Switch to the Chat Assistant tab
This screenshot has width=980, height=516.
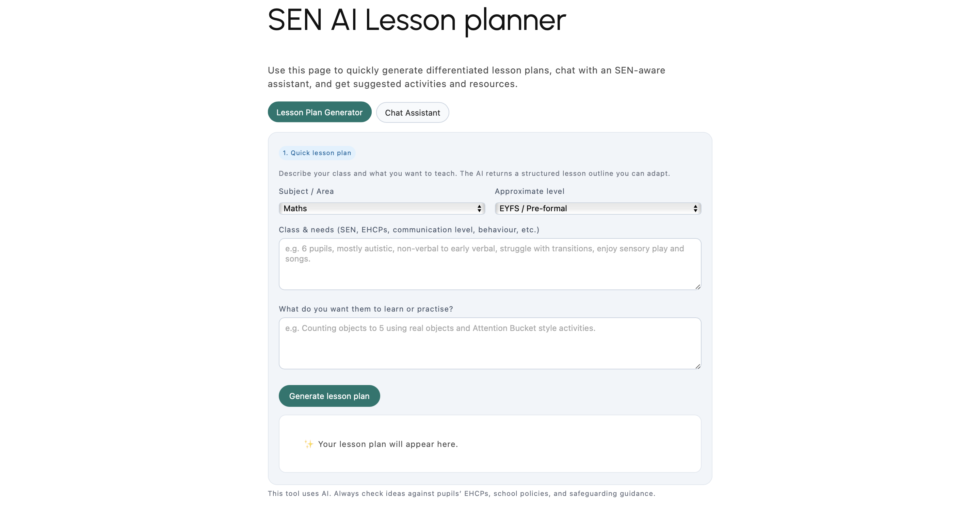click(413, 113)
